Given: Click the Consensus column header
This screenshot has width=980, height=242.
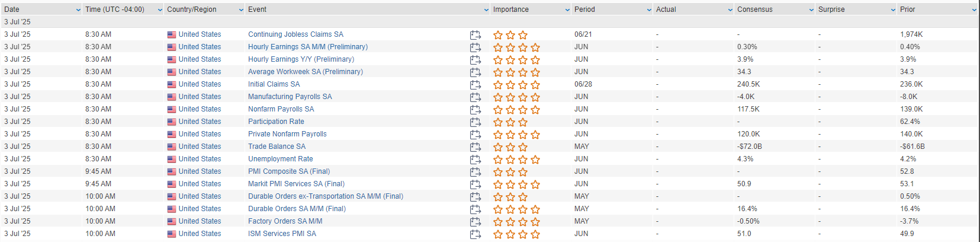Looking at the screenshot, I should 754,9.
